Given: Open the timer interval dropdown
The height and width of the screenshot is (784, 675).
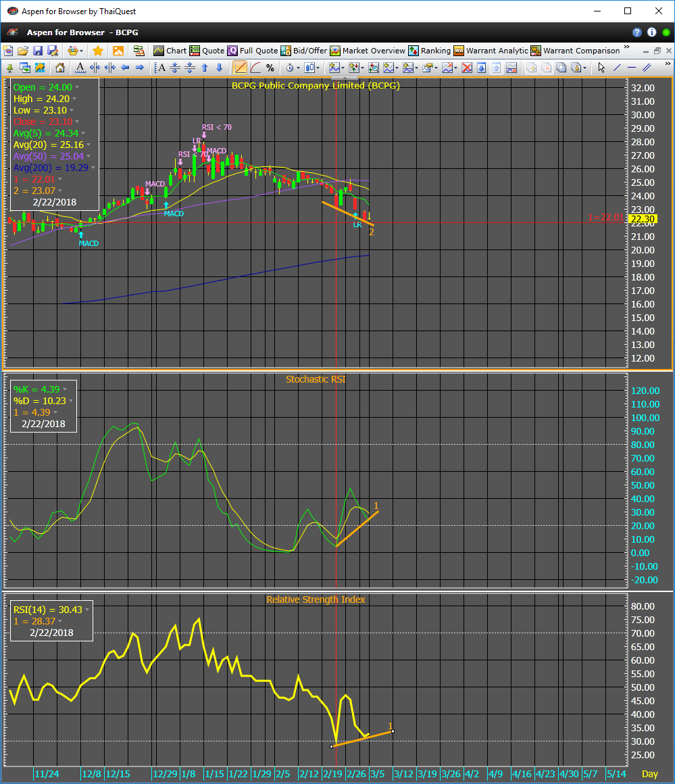Looking at the screenshot, I should point(298,68).
